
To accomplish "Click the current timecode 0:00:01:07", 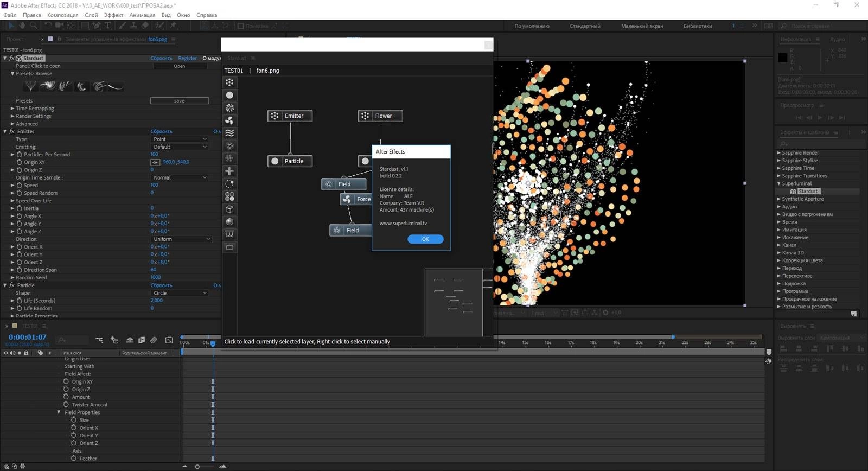I will pos(28,337).
